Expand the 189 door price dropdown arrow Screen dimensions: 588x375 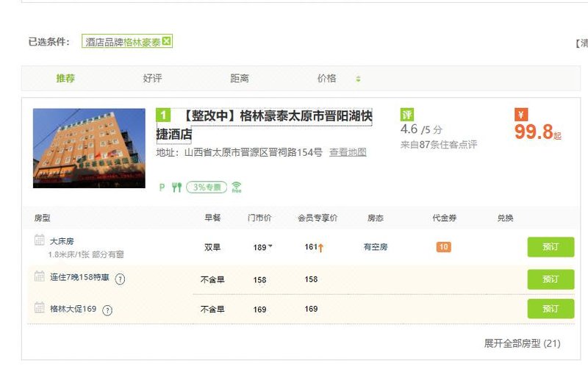pos(270,246)
